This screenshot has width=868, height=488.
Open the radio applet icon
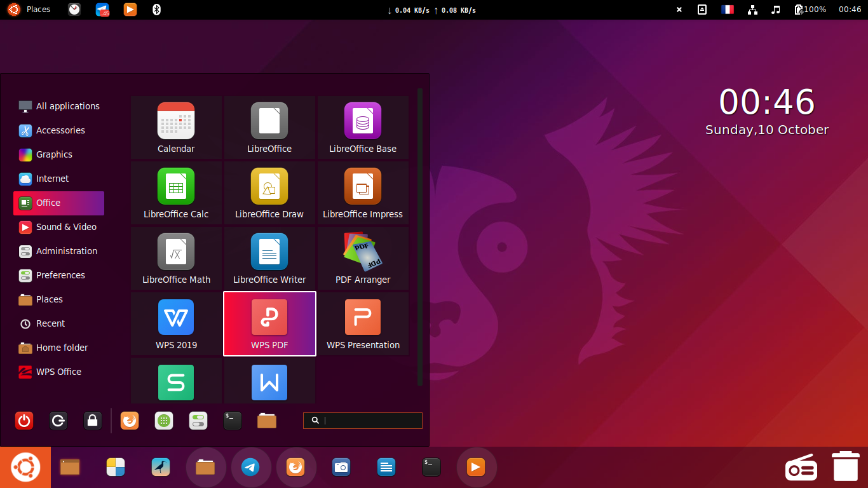click(801, 467)
